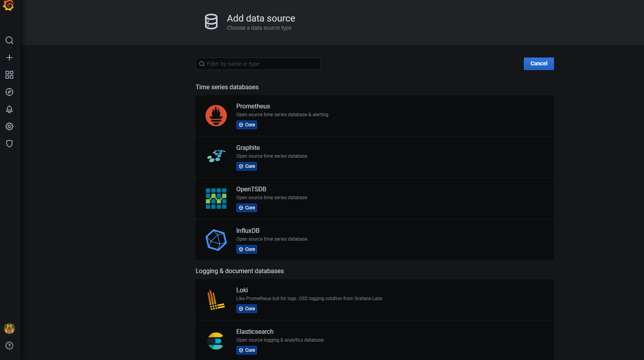Click 'Choose a data source type' subtitle
The image size is (644, 360).
click(259, 28)
